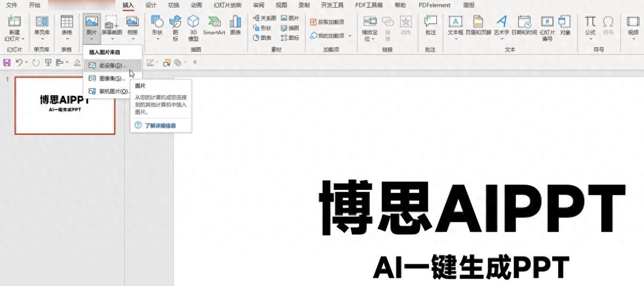Click 关系图 in the 素材 group
Viewport: 644px width, 286px height.
(x=265, y=18)
